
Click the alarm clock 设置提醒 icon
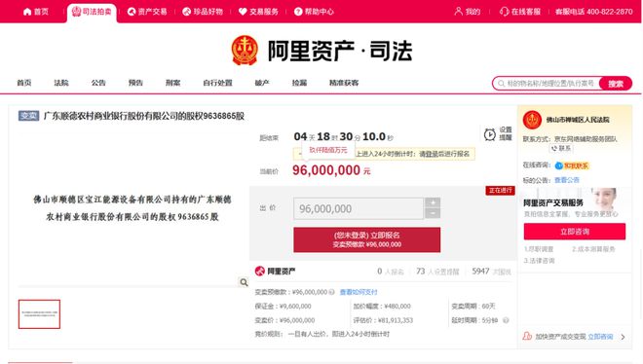tap(490, 134)
